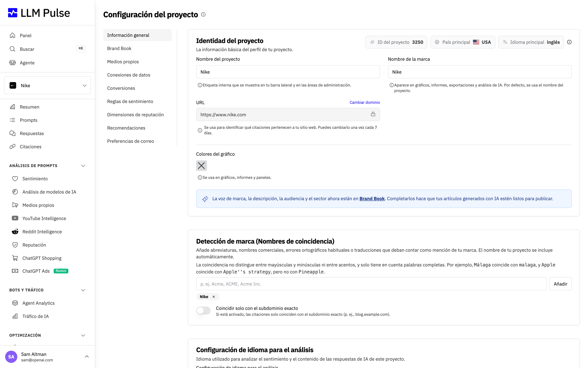Click the LLM Pulse logo icon
The width and height of the screenshot is (588, 368).
(x=13, y=13)
